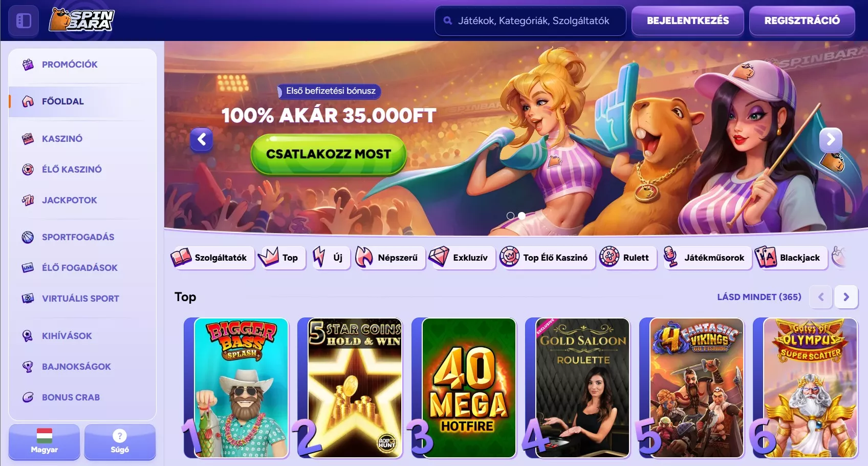The image size is (868, 466).
Task: Open the Sportfogadás basketball icon
Action: [28, 237]
